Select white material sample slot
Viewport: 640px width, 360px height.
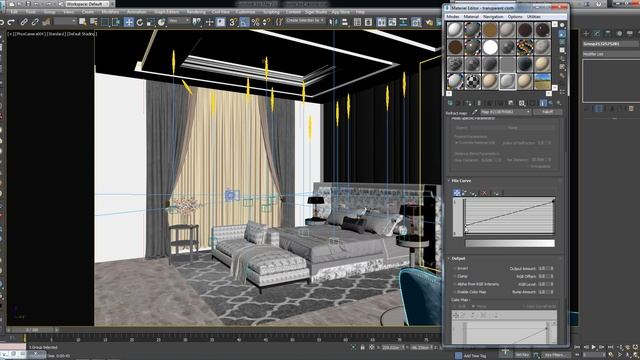tap(490, 47)
